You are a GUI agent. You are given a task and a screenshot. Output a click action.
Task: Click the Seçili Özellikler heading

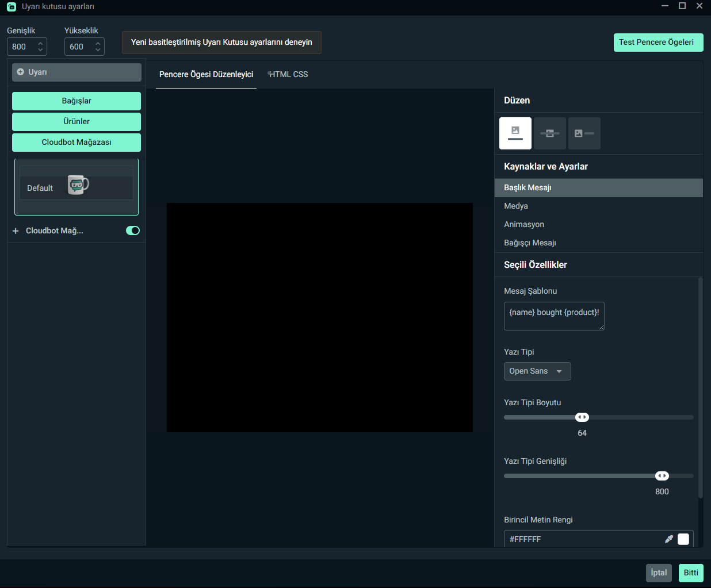[536, 265]
